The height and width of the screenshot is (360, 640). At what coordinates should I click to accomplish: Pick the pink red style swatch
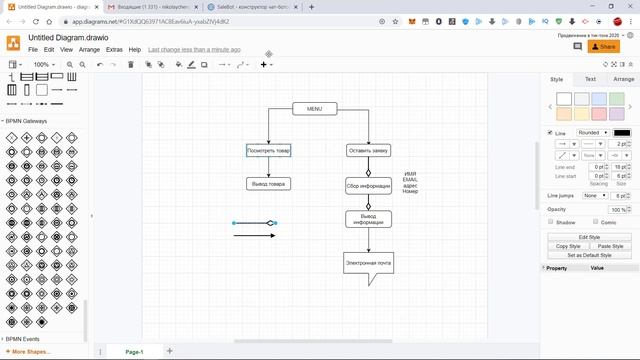(x=599, y=114)
